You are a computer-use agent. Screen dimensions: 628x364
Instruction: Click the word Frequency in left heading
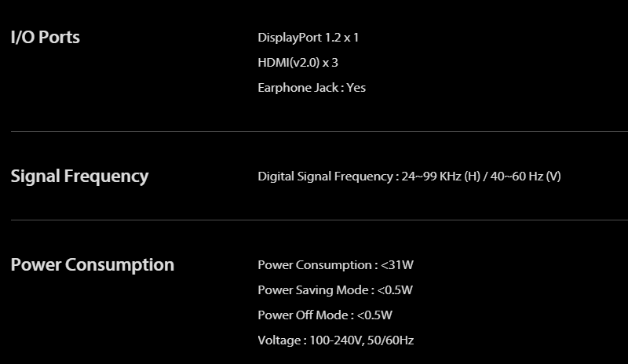click(x=106, y=177)
